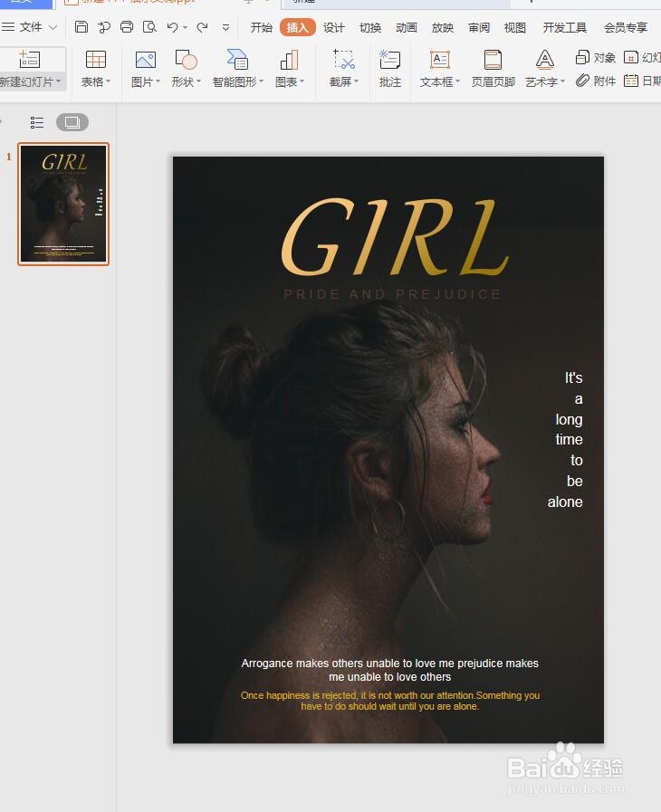Expand the 图表 dropdown label
661x812 pixels.
[290, 81]
